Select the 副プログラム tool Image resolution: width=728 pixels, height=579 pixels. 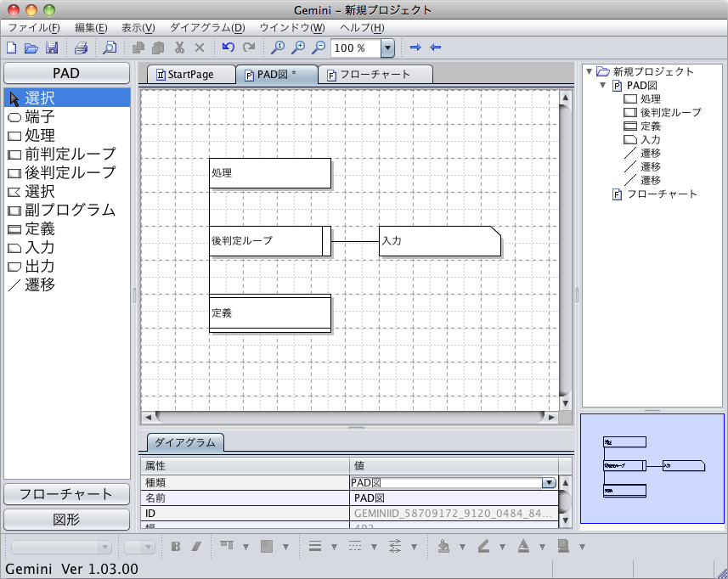[x=67, y=211]
